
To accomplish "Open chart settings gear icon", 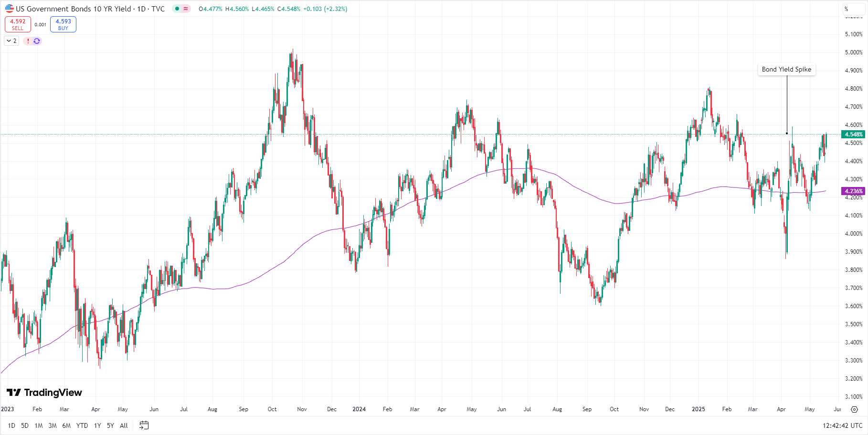I will (854, 409).
